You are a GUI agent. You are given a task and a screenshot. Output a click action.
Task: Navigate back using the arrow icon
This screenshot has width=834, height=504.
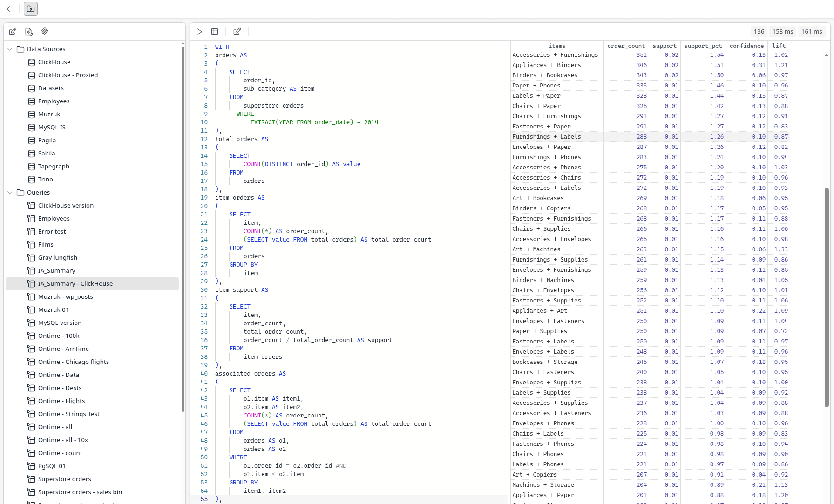(x=9, y=8)
